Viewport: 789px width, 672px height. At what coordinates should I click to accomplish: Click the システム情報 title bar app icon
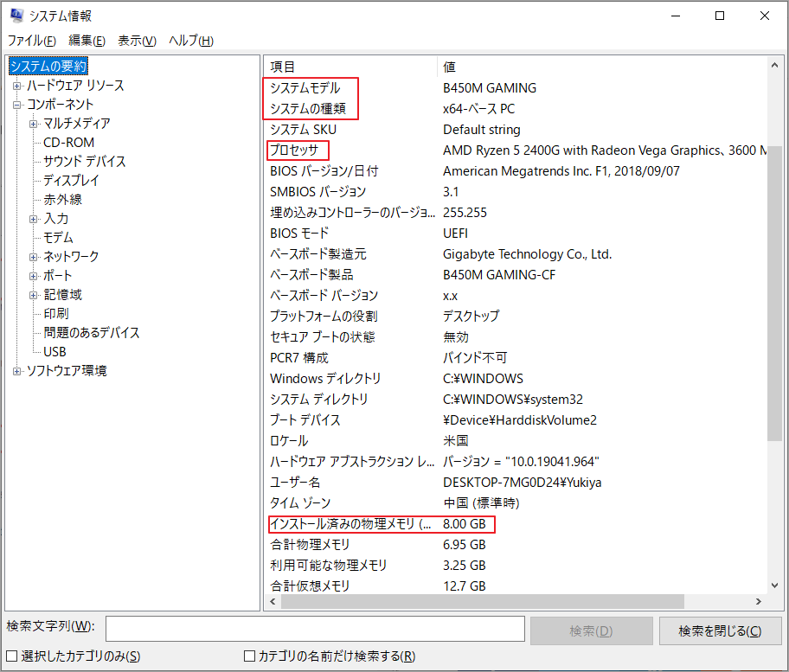tap(16, 16)
